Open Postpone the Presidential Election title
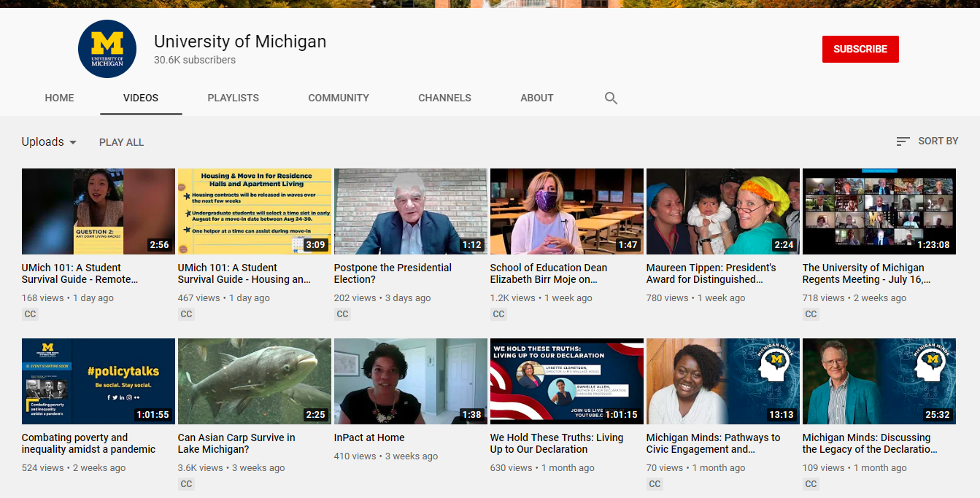The height and width of the screenshot is (498, 980). pyautogui.click(x=393, y=273)
